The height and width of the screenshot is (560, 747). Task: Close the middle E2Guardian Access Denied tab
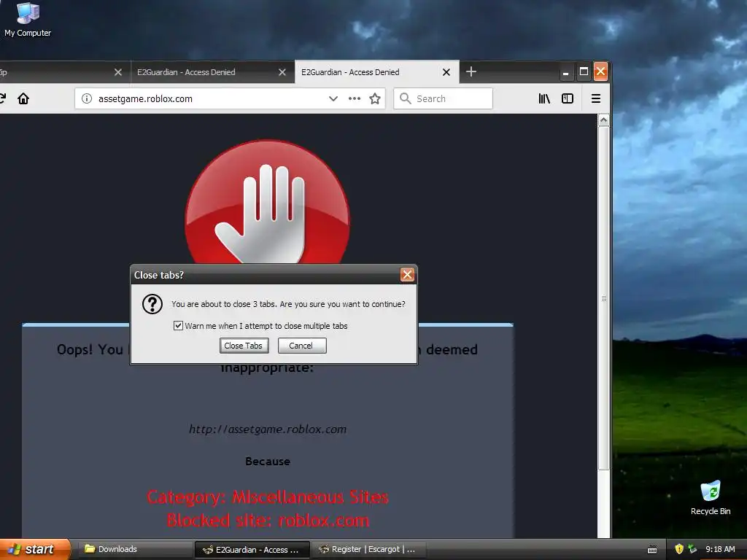point(282,72)
